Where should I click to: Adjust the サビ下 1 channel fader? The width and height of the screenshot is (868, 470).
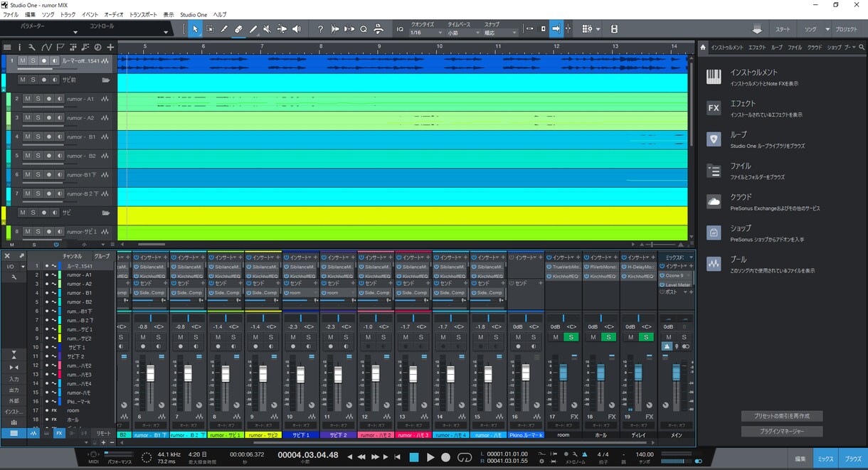point(300,374)
